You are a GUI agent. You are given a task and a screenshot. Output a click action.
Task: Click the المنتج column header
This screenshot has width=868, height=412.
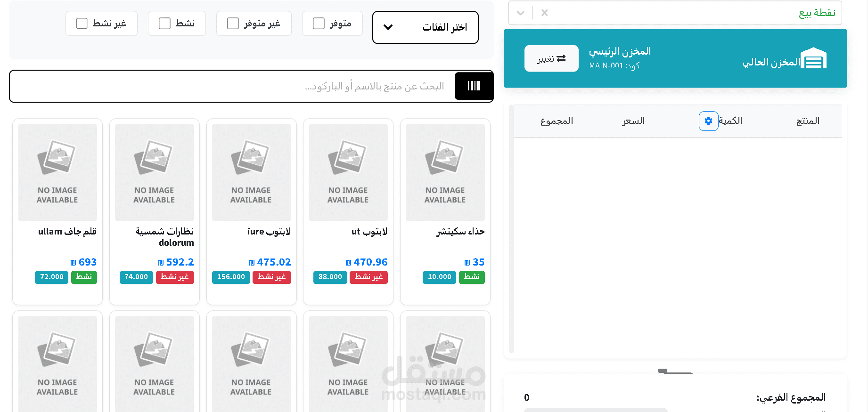[x=808, y=121]
